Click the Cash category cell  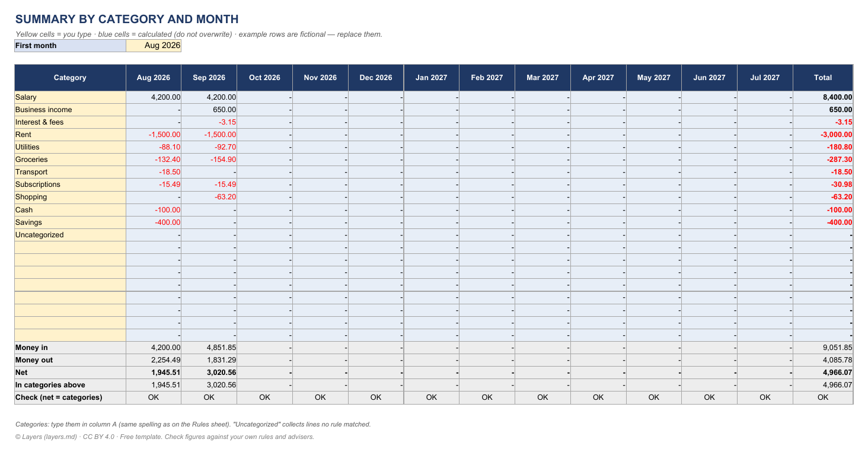coord(71,210)
